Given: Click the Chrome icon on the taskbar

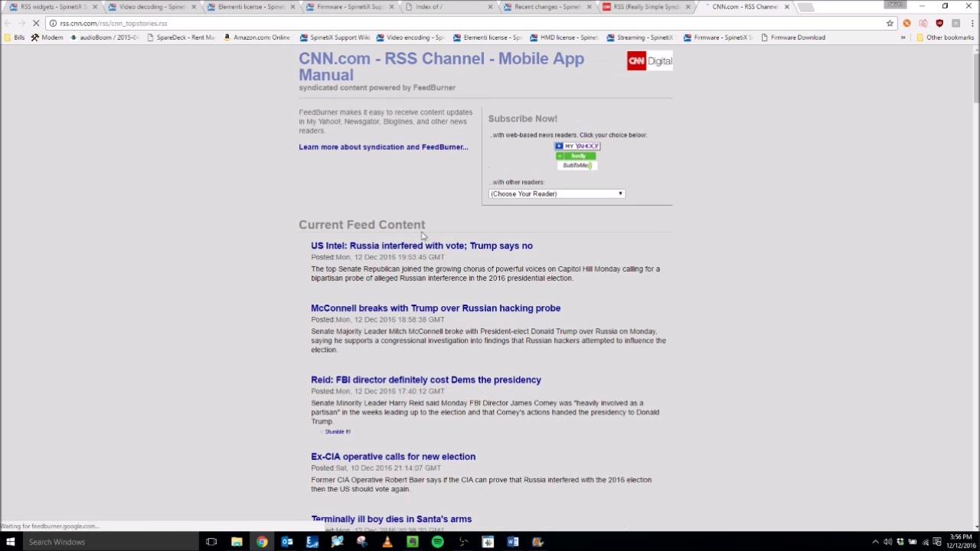Looking at the screenshot, I should pos(262,542).
